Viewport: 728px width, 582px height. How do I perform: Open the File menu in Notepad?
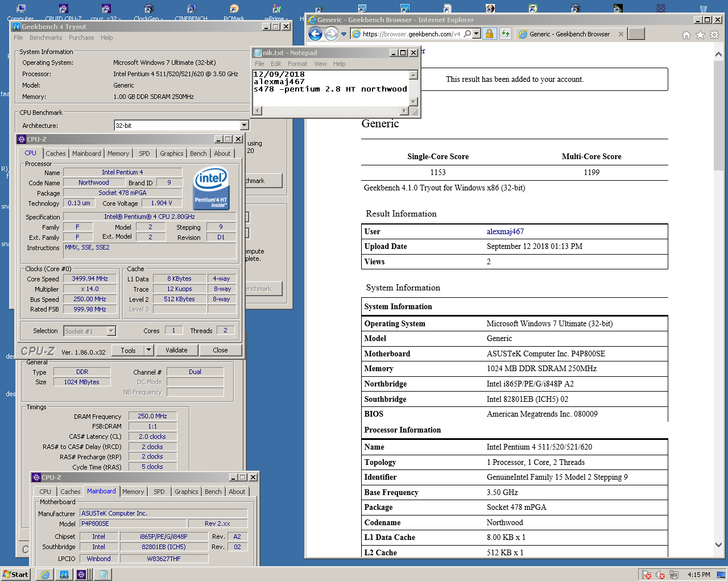[259, 64]
